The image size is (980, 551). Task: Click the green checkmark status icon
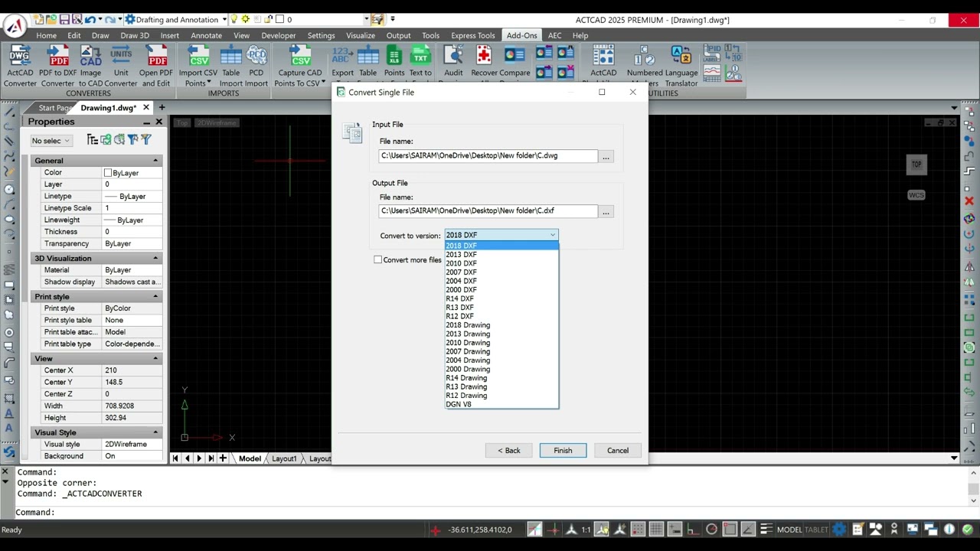pos(967,530)
